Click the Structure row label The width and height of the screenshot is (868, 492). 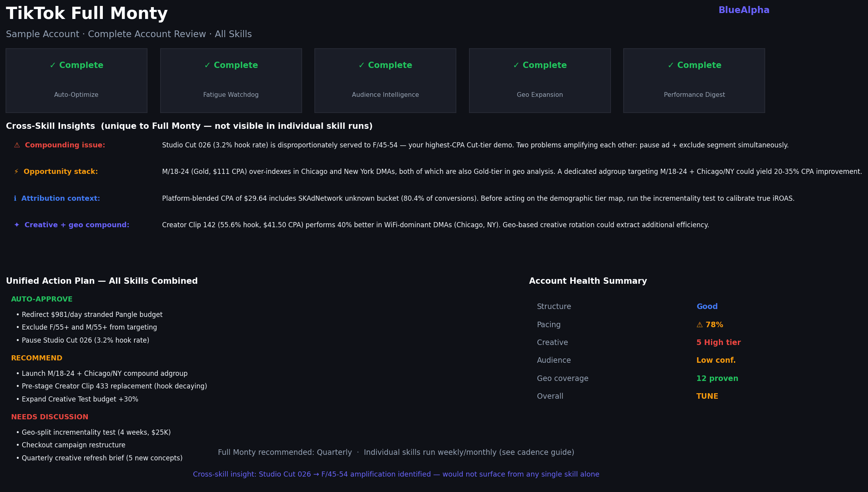[x=554, y=307]
